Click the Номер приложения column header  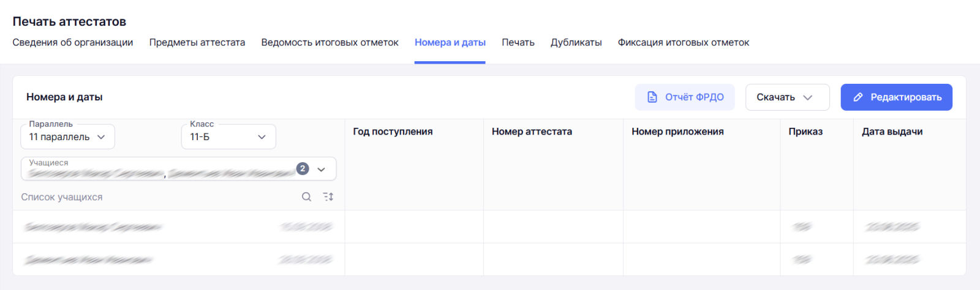coord(677,132)
